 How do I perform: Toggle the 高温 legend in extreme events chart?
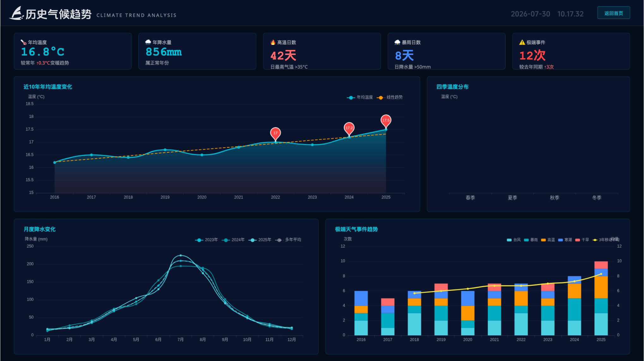548,240
